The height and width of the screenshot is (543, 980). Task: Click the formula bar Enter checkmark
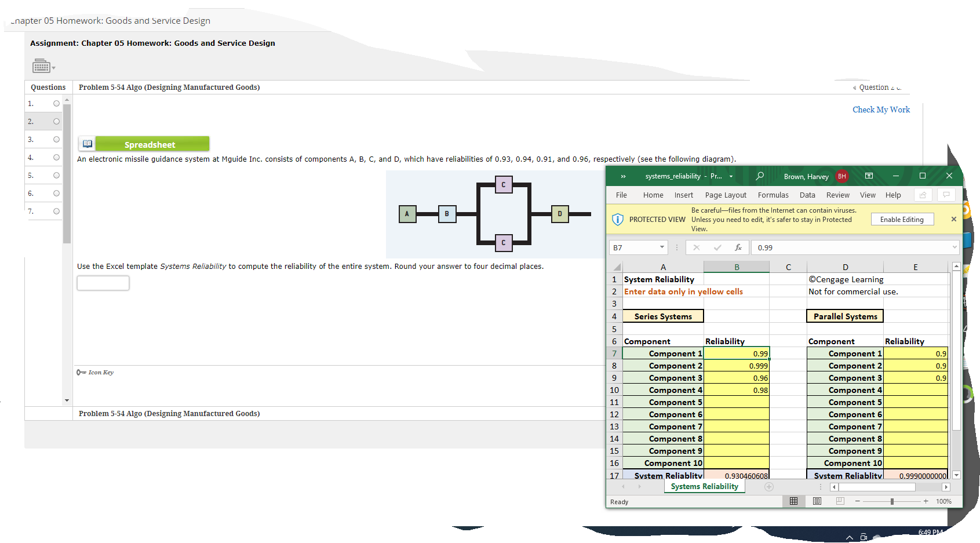(x=717, y=247)
